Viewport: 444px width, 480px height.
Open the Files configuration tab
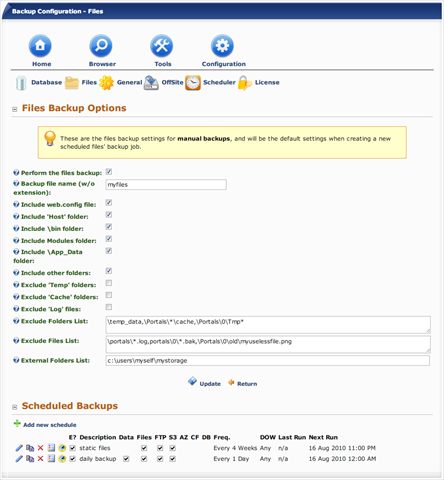89,82
